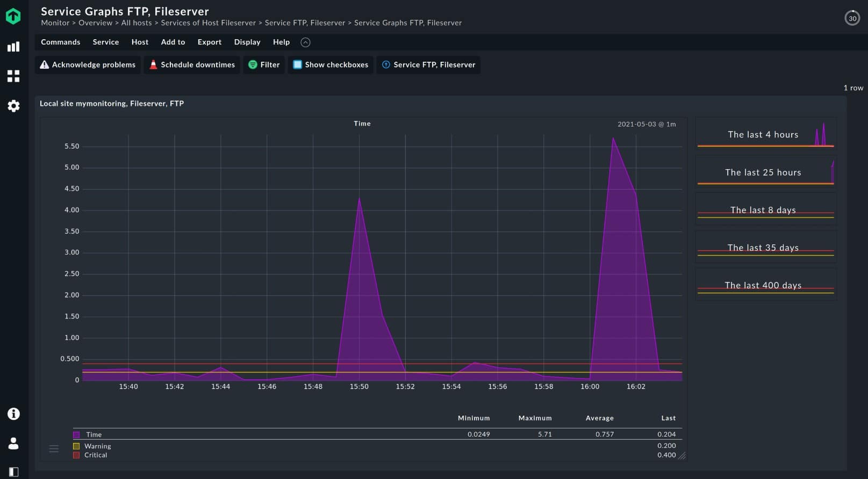Click the Maximum value 5.71
The height and width of the screenshot is (479, 868).
[545, 434]
